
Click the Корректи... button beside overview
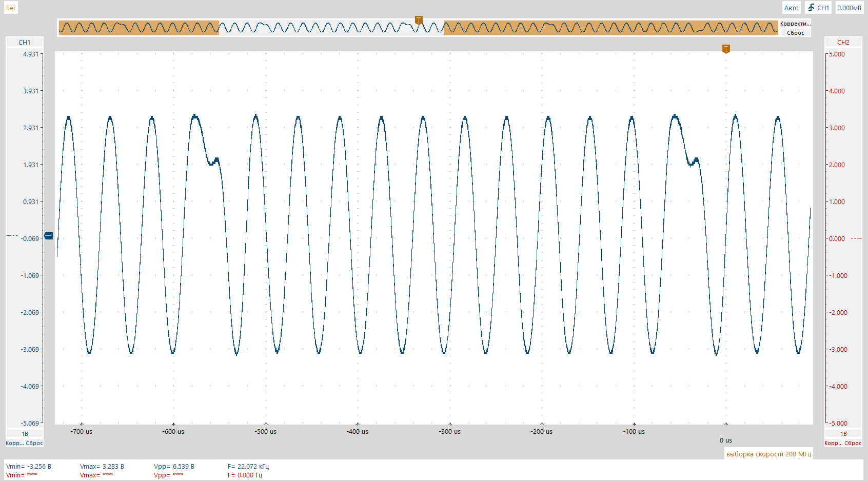pos(795,24)
